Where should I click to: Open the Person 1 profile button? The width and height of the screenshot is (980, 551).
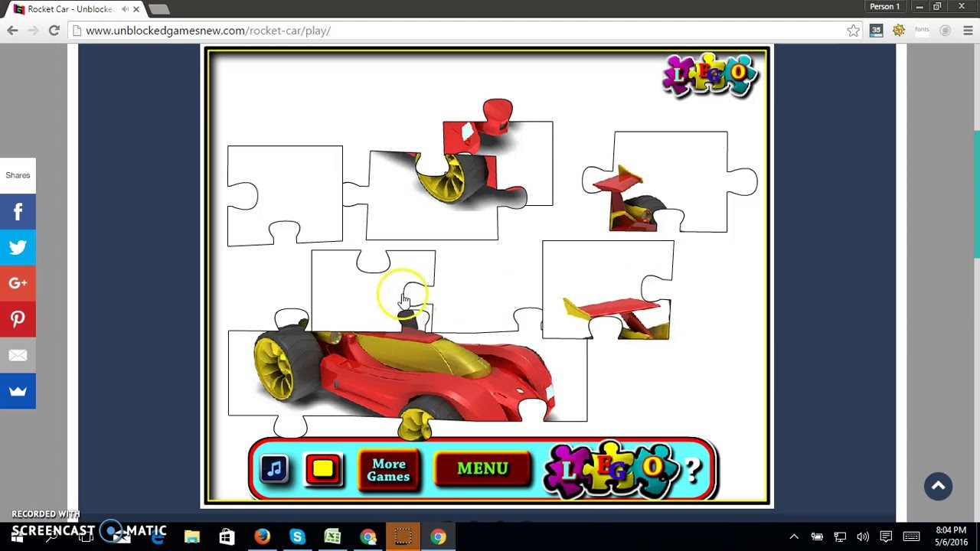(x=885, y=6)
